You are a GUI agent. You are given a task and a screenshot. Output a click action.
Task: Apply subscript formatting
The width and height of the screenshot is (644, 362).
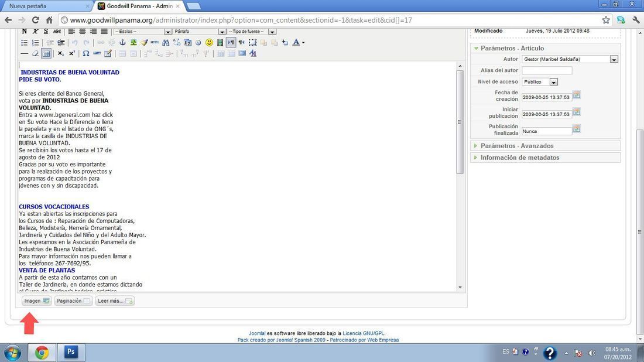(x=61, y=53)
